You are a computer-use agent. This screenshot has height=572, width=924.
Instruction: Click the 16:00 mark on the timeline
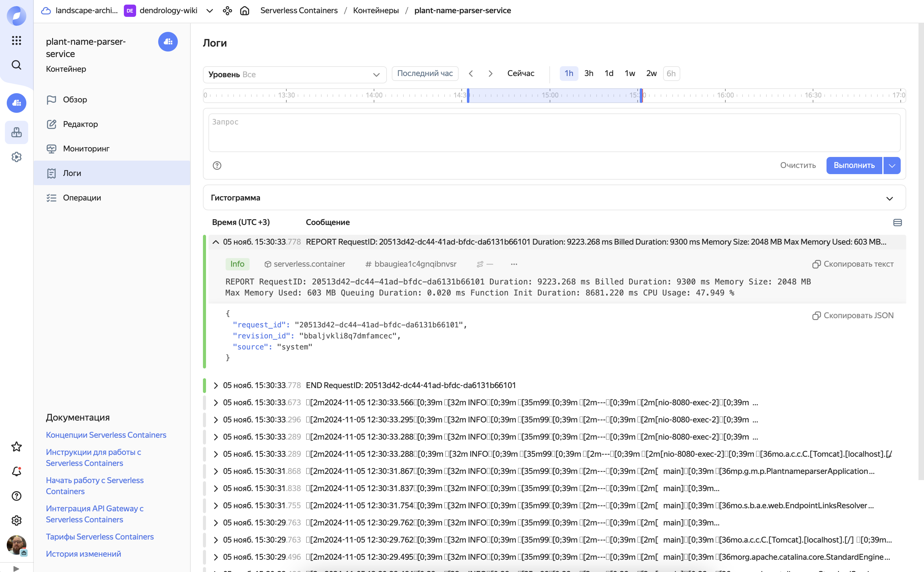pyautogui.click(x=725, y=95)
